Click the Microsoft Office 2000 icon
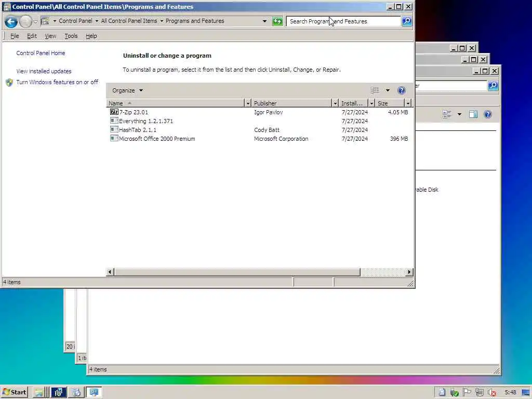Viewport: 532px width, 399px height. coord(114,138)
